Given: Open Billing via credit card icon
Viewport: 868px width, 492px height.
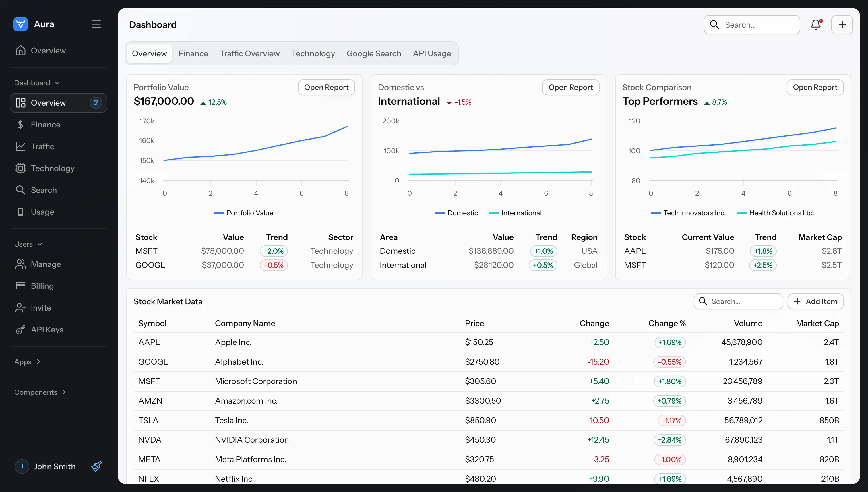Looking at the screenshot, I should (21, 286).
